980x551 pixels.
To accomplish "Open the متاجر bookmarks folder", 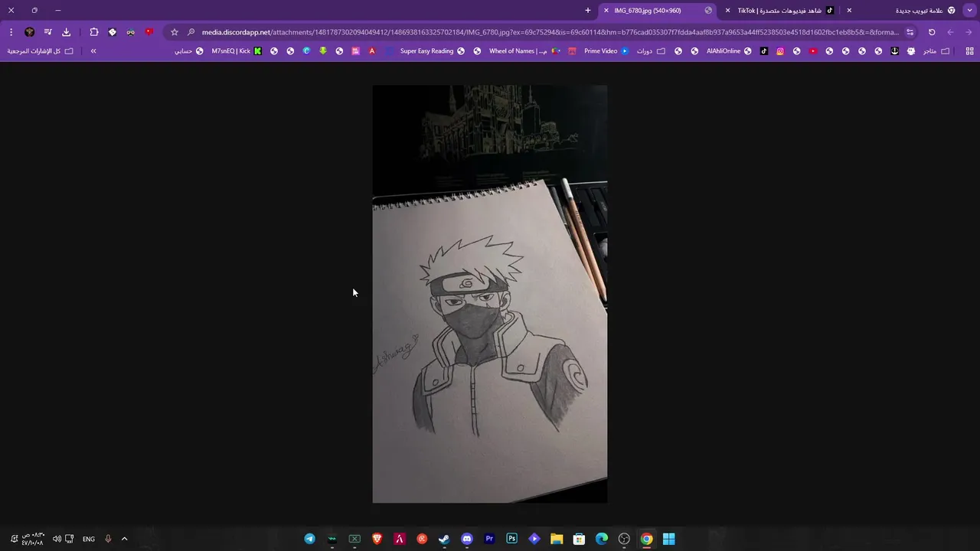I will (x=936, y=51).
